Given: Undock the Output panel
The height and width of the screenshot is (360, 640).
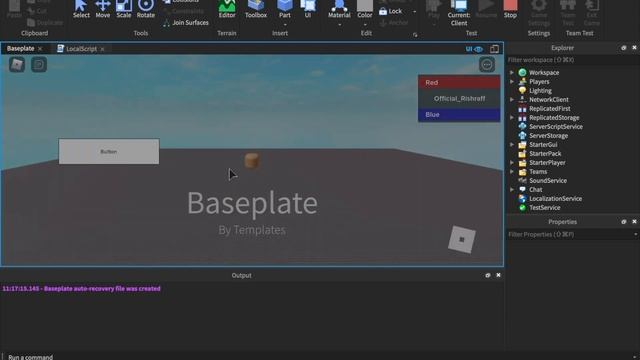Looking at the screenshot, I should [x=488, y=275].
